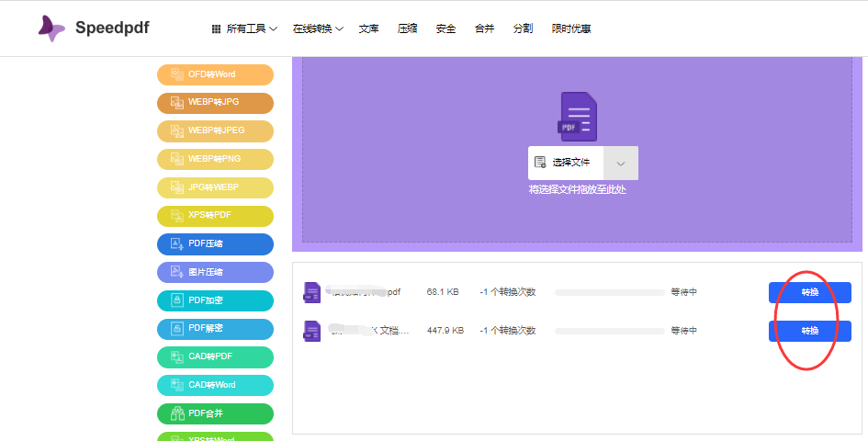Click the 68.1 KB file size text
Screen dimensions: 868x441
[443, 292]
